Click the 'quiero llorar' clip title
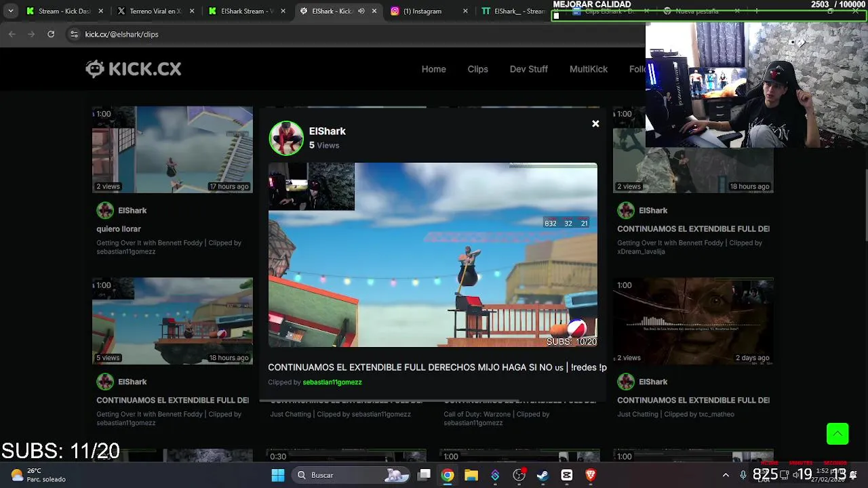This screenshot has height=488, width=868. pos(119,229)
